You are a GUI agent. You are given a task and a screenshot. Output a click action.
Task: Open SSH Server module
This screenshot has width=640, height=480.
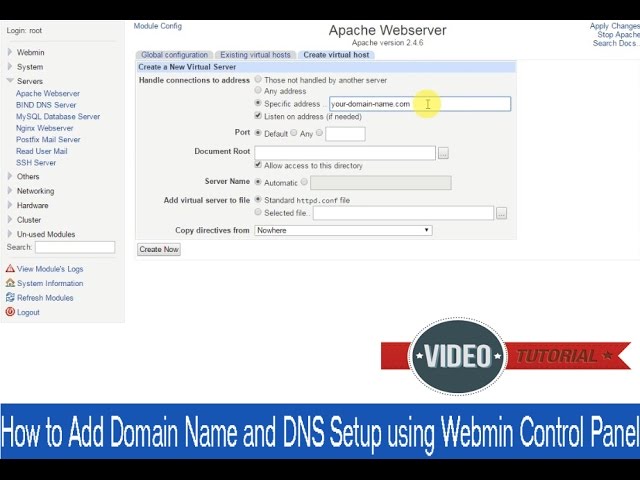36,162
